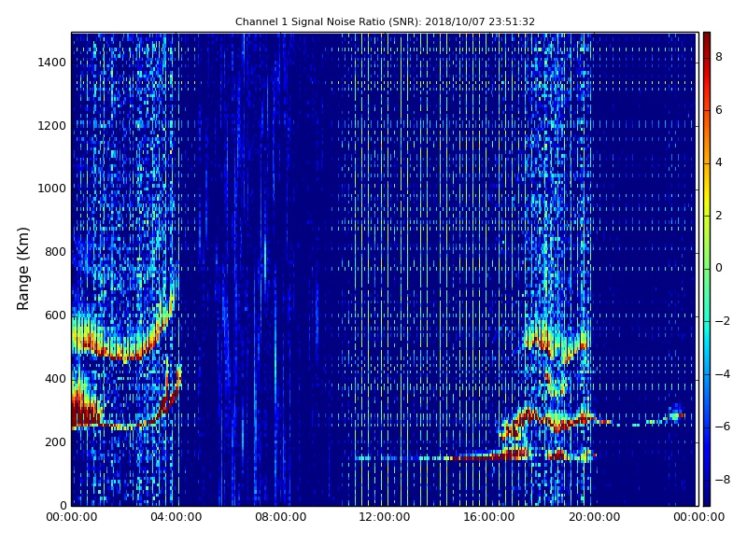Click the colorbar label −4
The image size is (747, 560).
[723, 374]
